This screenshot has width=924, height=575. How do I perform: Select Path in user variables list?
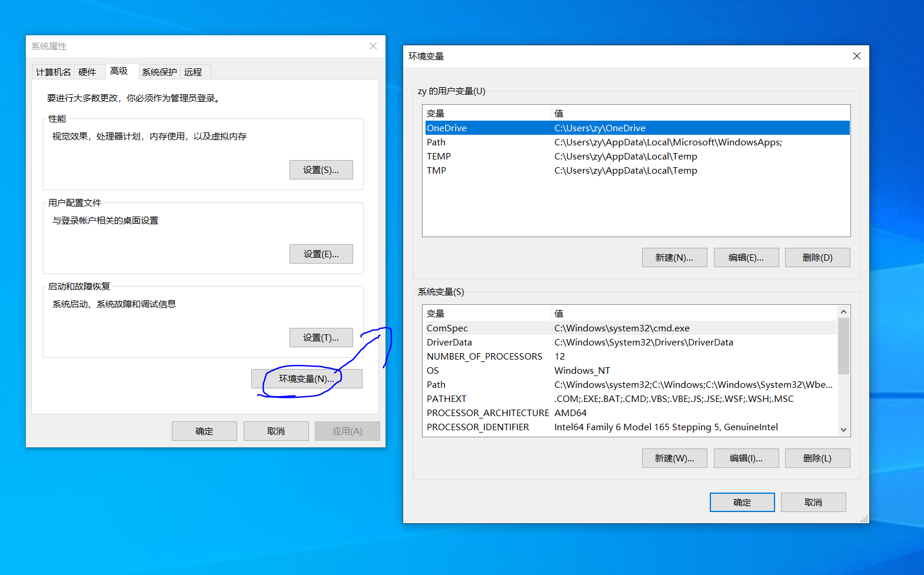coord(637,142)
